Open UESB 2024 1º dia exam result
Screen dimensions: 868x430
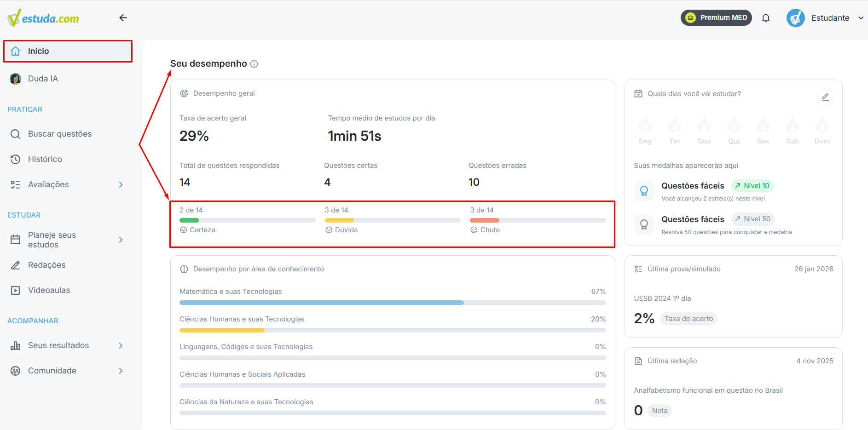point(662,298)
